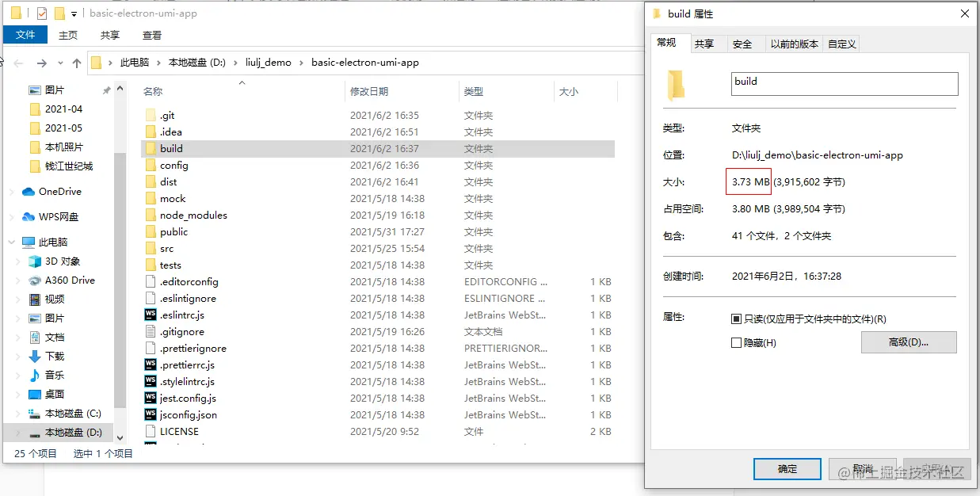This screenshot has width=980, height=496.
Task: Click the navigation pane vertical scrollbar thumb
Action: point(120,280)
